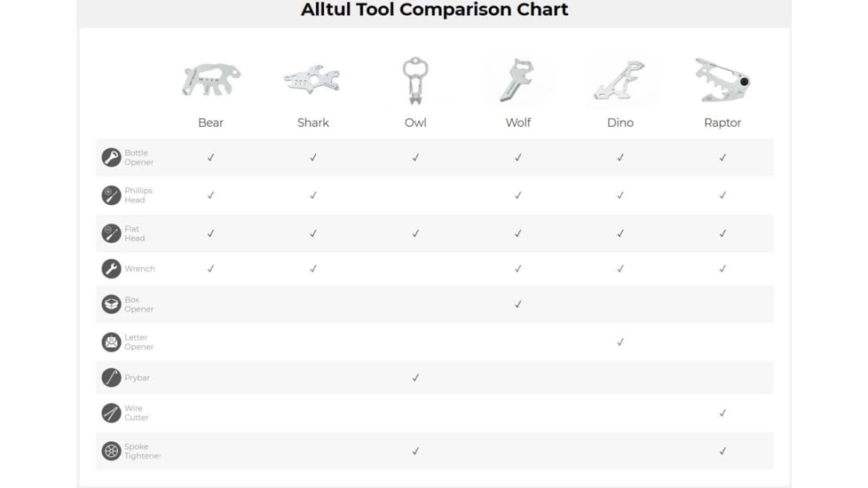Image resolution: width=868 pixels, height=488 pixels.
Task: Click the Owl checkmark for Prybar
Action: click(x=415, y=378)
